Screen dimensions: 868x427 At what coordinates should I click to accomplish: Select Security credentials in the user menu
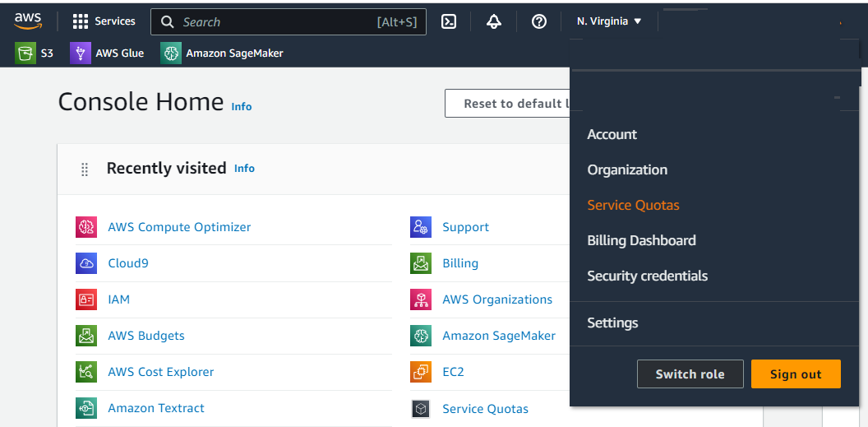point(648,276)
